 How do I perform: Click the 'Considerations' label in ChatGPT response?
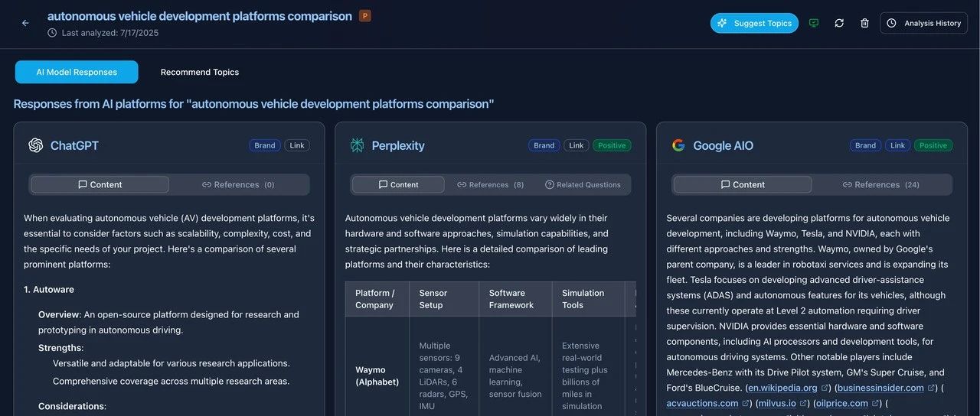(71, 406)
